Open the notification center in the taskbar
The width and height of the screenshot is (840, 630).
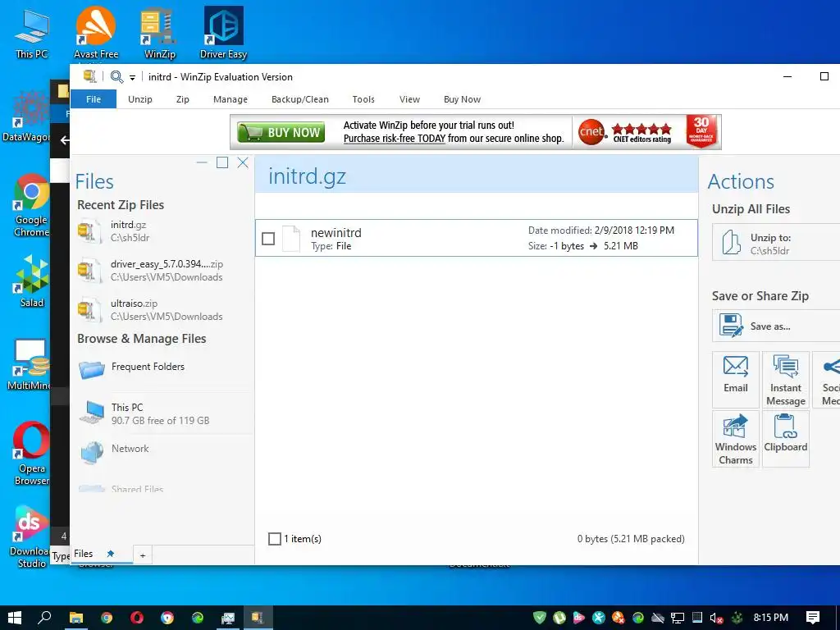[x=813, y=618]
